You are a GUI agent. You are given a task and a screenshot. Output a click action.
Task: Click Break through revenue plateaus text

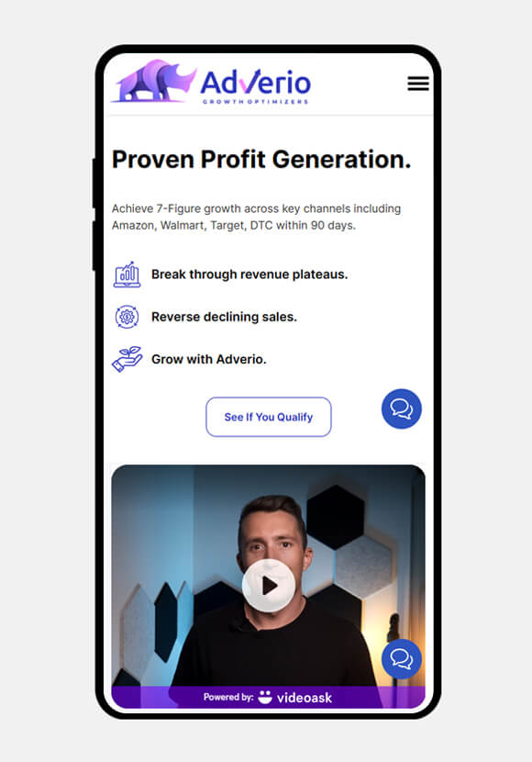click(249, 275)
